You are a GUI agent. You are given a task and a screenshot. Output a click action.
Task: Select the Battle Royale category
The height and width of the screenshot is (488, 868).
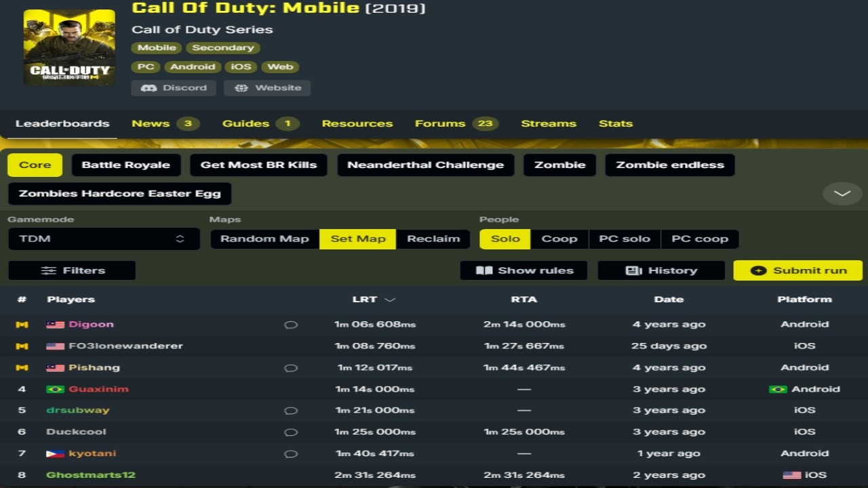click(126, 165)
